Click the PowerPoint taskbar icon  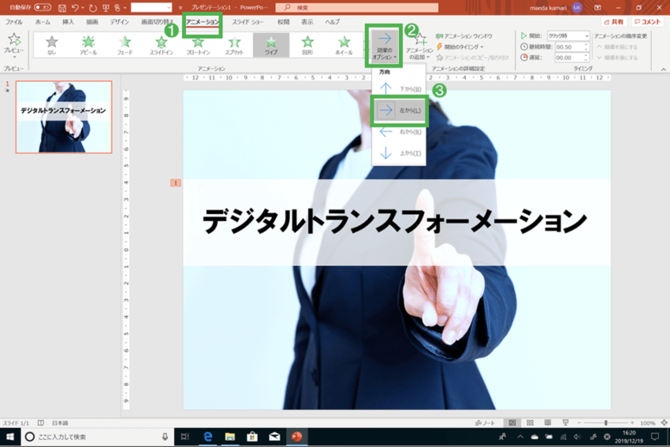tap(297, 437)
